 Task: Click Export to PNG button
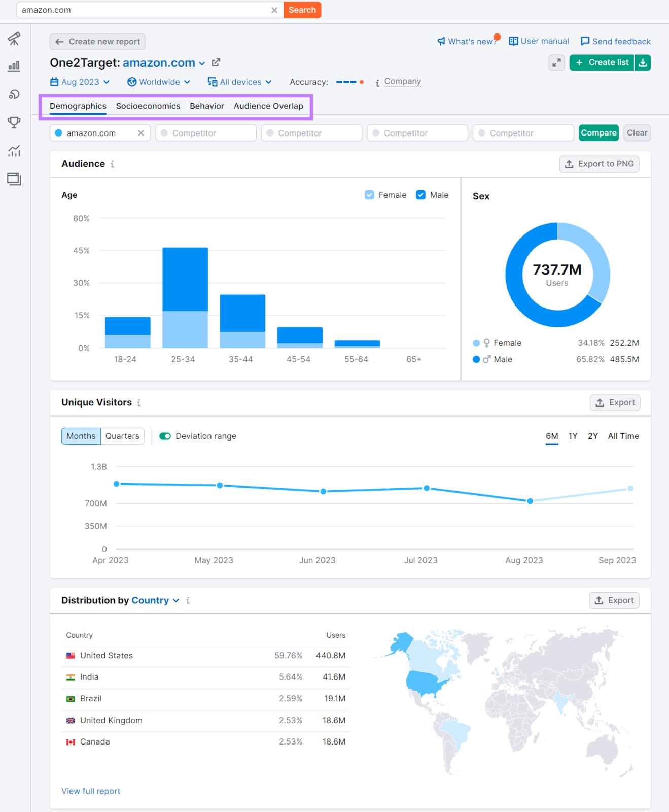[x=600, y=164]
